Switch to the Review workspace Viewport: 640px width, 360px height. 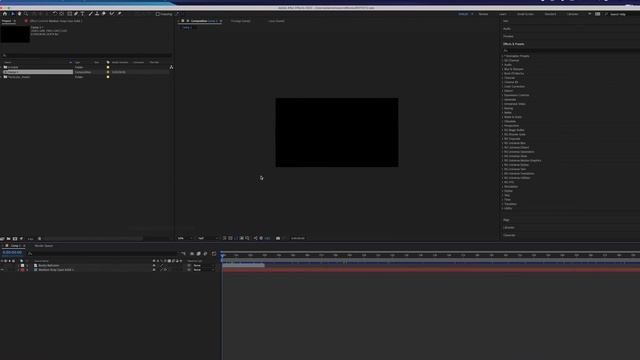(x=483, y=14)
